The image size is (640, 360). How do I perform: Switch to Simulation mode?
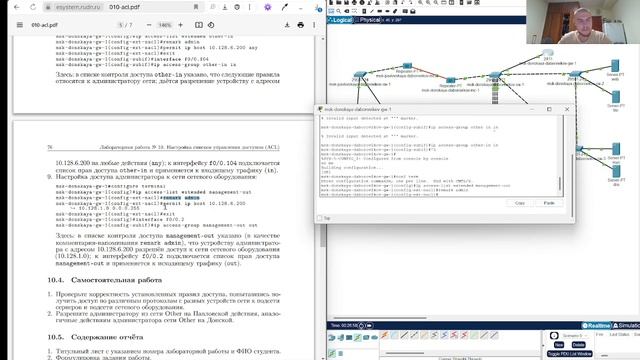(626, 325)
